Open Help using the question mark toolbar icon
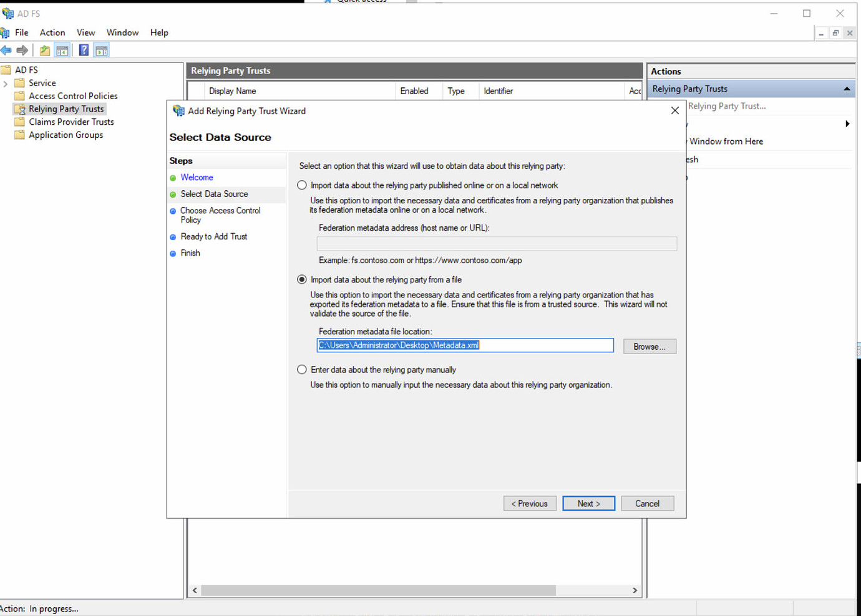Image resolution: width=861 pixels, height=616 pixels. [x=83, y=50]
